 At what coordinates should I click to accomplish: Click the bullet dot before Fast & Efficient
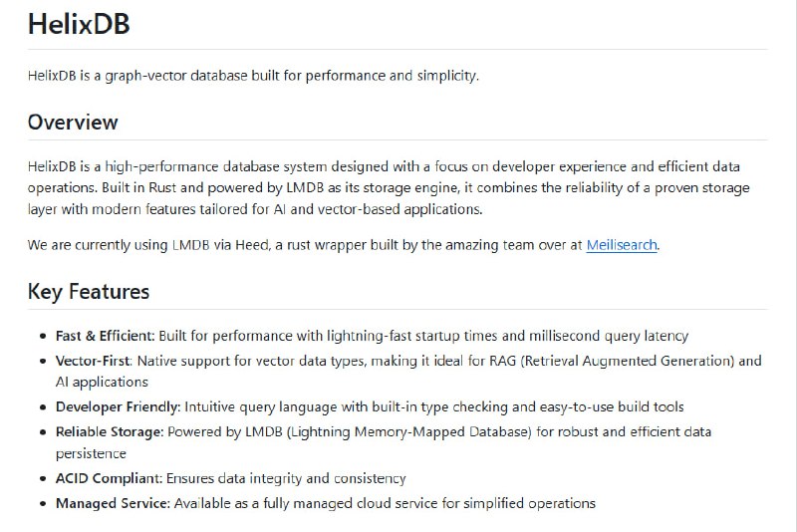tap(43, 337)
